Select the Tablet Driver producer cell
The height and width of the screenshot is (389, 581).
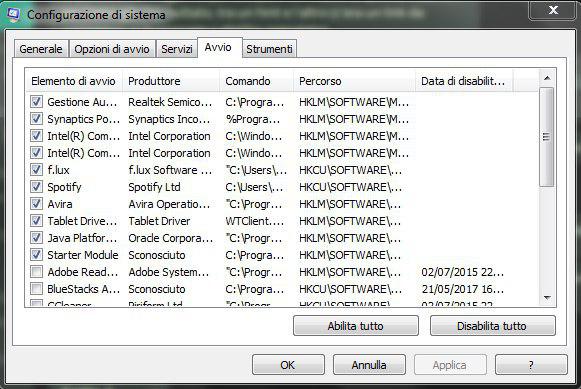point(159,221)
